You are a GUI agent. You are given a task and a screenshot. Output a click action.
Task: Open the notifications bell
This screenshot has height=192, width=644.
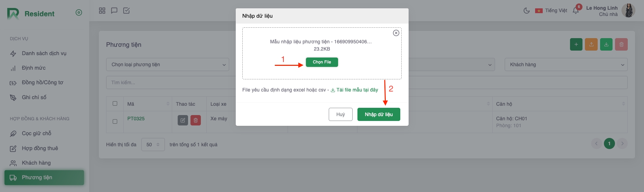click(576, 10)
